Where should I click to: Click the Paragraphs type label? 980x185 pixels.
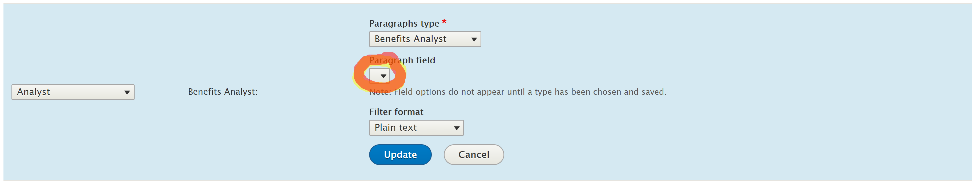(x=404, y=23)
